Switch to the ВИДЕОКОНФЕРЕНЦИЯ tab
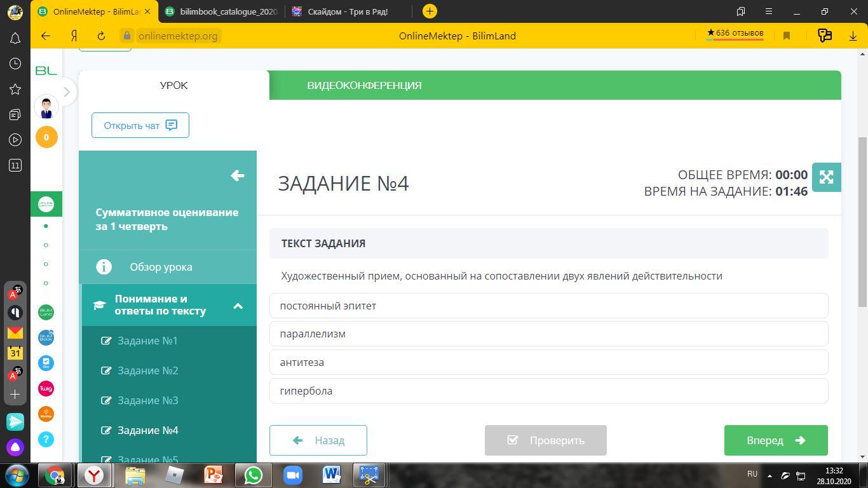Image resolution: width=868 pixels, height=488 pixels. pos(364,85)
